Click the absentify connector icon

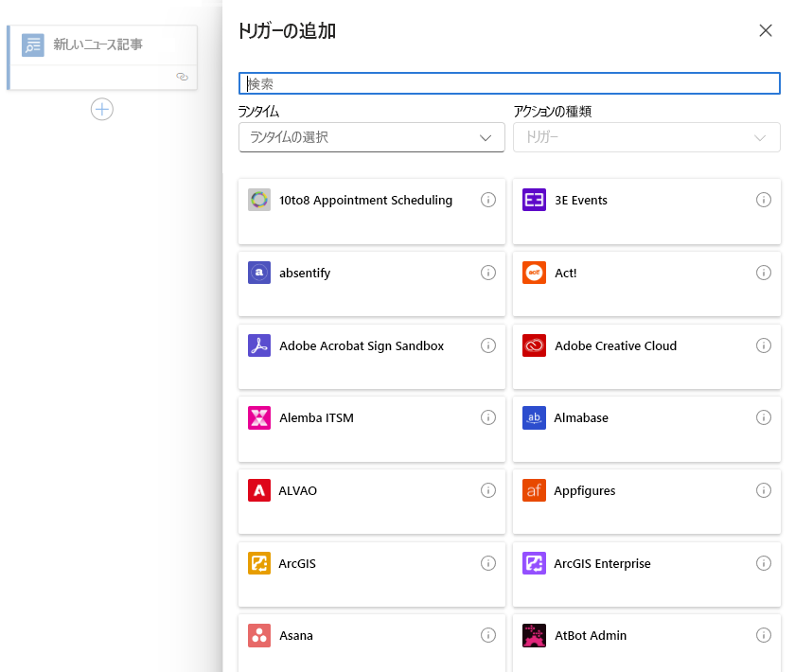click(259, 273)
